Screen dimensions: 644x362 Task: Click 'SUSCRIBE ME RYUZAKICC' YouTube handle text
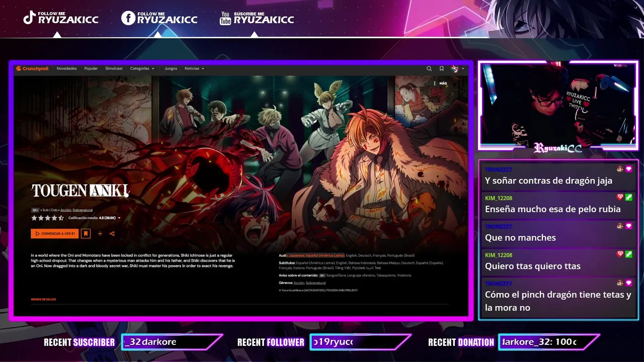(x=264, y=18)
